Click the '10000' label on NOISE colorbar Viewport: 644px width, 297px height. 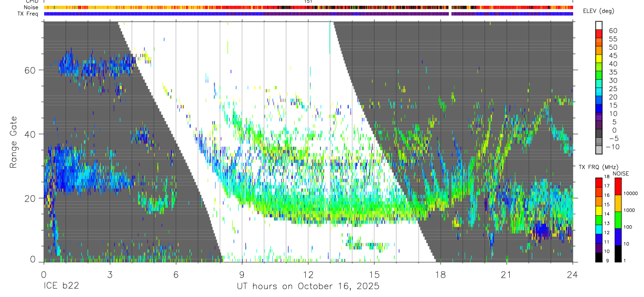pyautogui.click(x=631, y=193)
